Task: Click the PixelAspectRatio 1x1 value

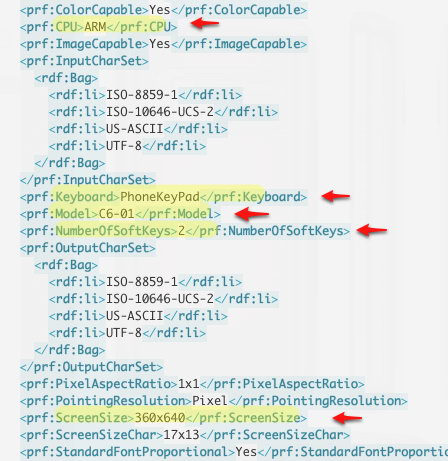Action: point(189,384)
